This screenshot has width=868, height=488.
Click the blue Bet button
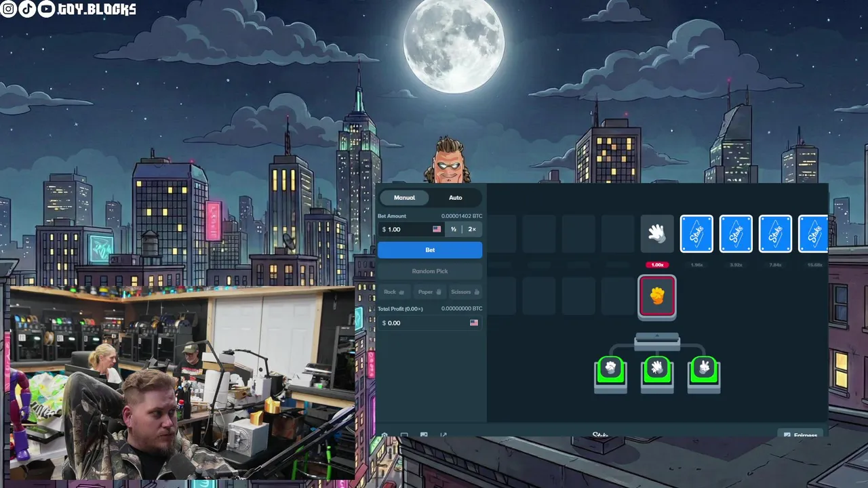430,250
